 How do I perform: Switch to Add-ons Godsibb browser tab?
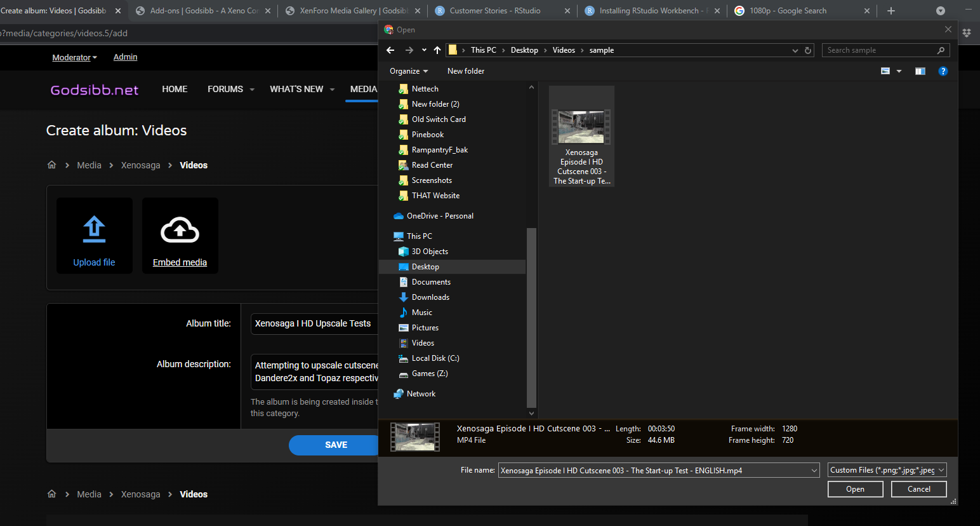pos(203,11)
